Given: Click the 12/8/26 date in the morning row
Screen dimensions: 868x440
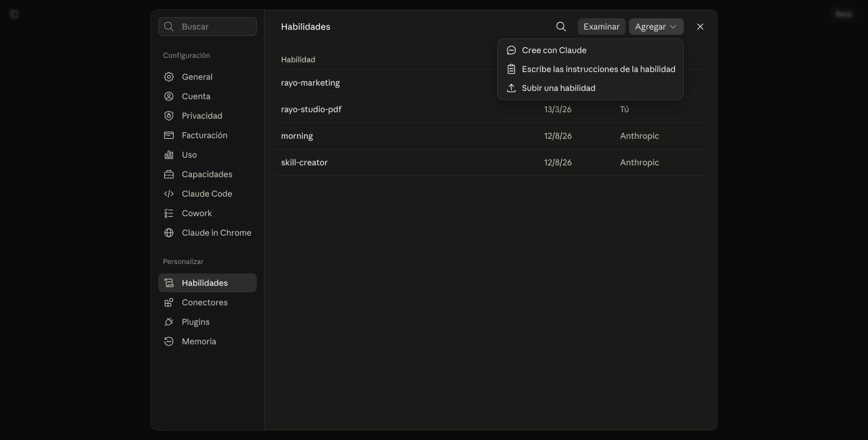Looking at the screenshot, I should pyautogui.click(x=558, y=136).
